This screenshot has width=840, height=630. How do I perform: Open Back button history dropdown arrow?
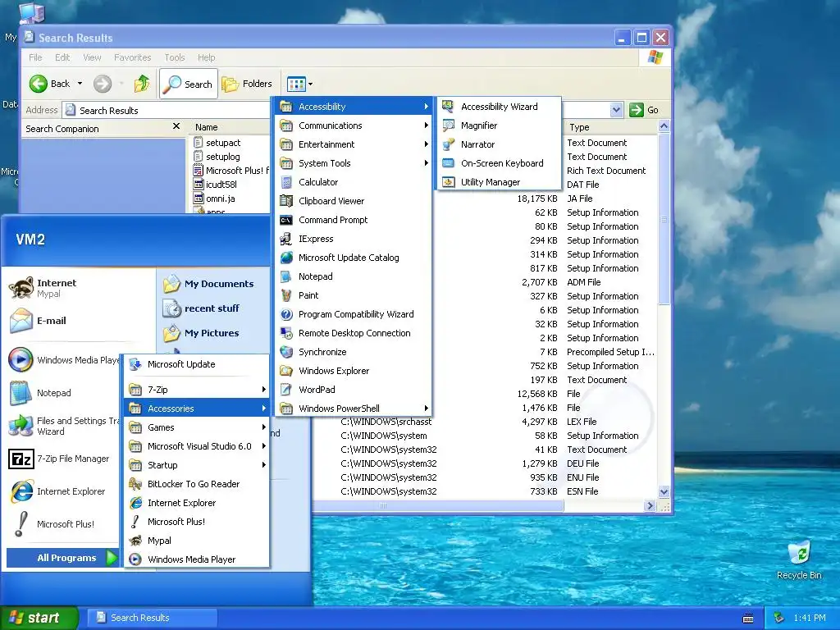tap(80, 84)
